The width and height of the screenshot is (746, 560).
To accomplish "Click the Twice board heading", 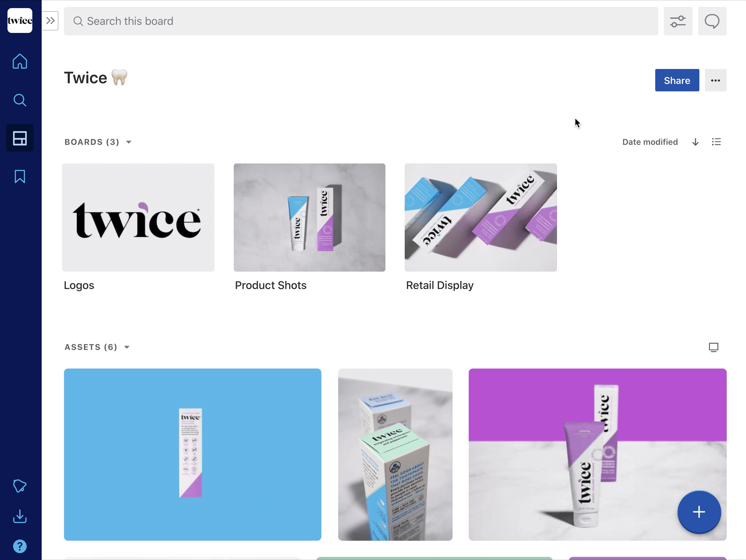I will [96, 78].
